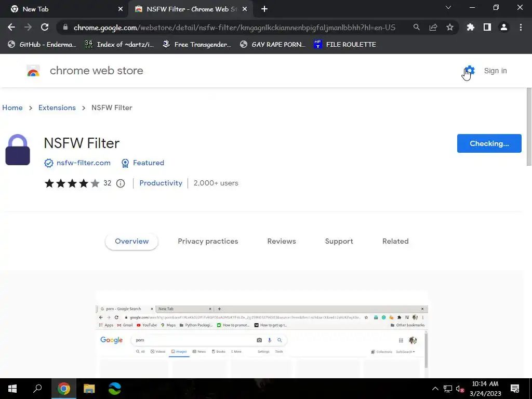
Task: Go to Home breadcrumb link
Action: 12,108
